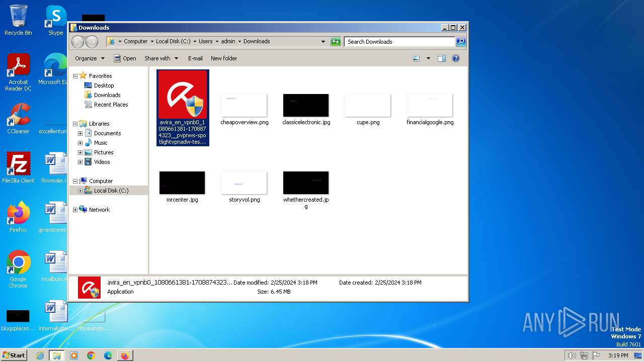Collapse the Favorites tree group

[75, 76]
